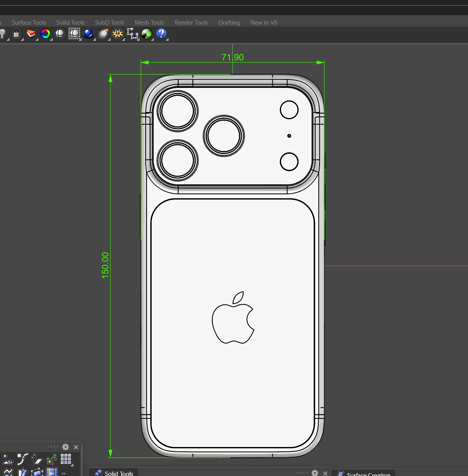Select the 71.90 width dimension text
The image size is (468, 476).
(x=233, y=57)
